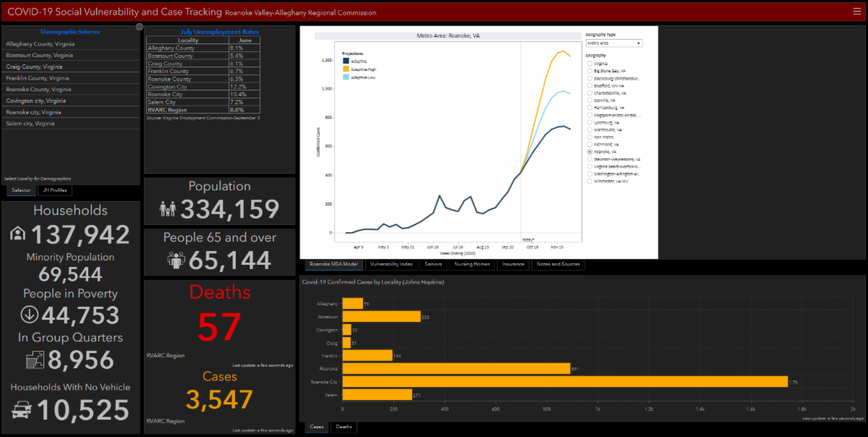Click the Roanoke City bar in chart
The image size is (868, 437).
(564, 381)
